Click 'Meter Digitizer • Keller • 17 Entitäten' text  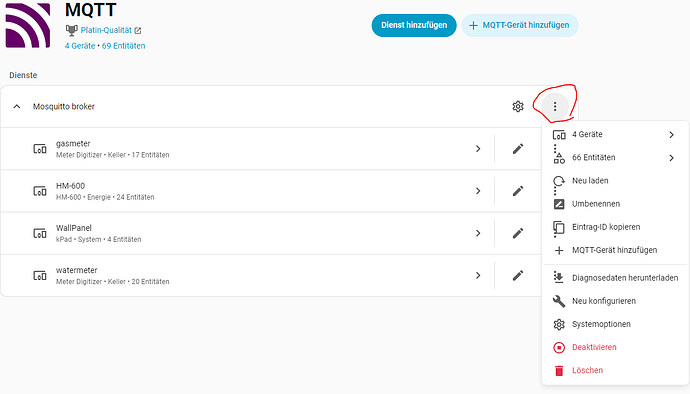(x=113, y=155)
